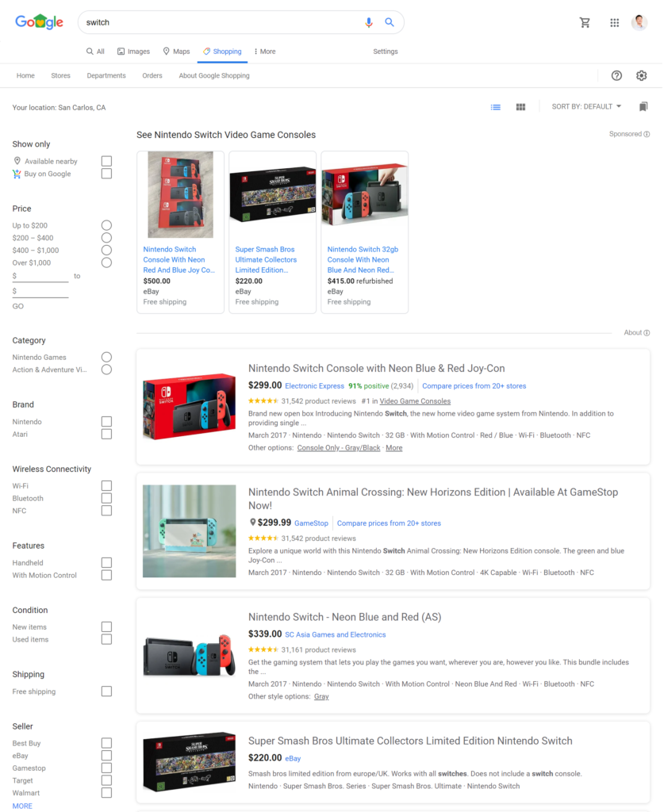Open the account profile avatar

(639, 22)
